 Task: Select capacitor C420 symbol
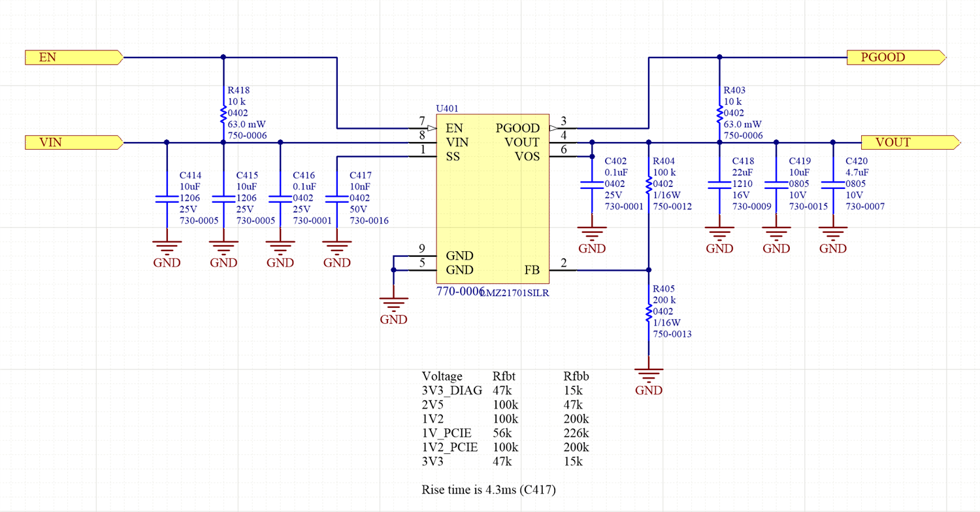click(833, 185)
